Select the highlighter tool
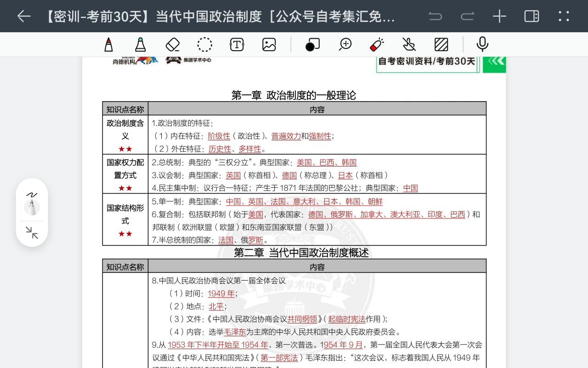 tap(141, 45)
